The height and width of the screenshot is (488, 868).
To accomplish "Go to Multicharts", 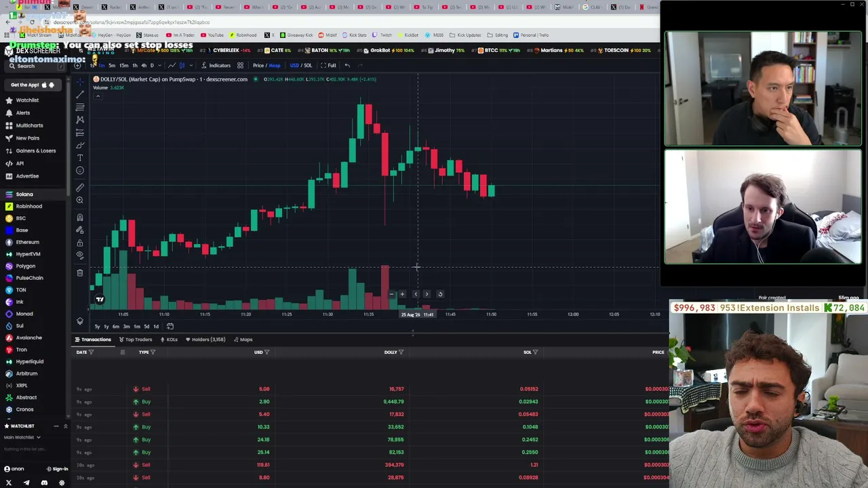I will [29, 125].
